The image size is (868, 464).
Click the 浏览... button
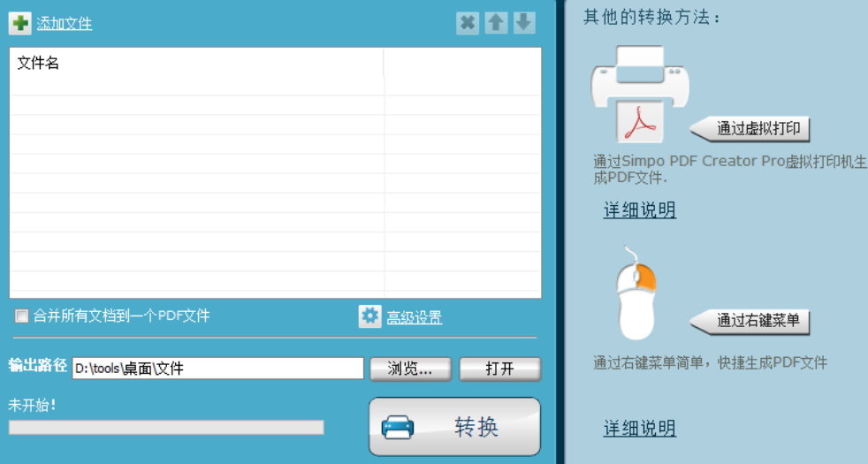411,369
